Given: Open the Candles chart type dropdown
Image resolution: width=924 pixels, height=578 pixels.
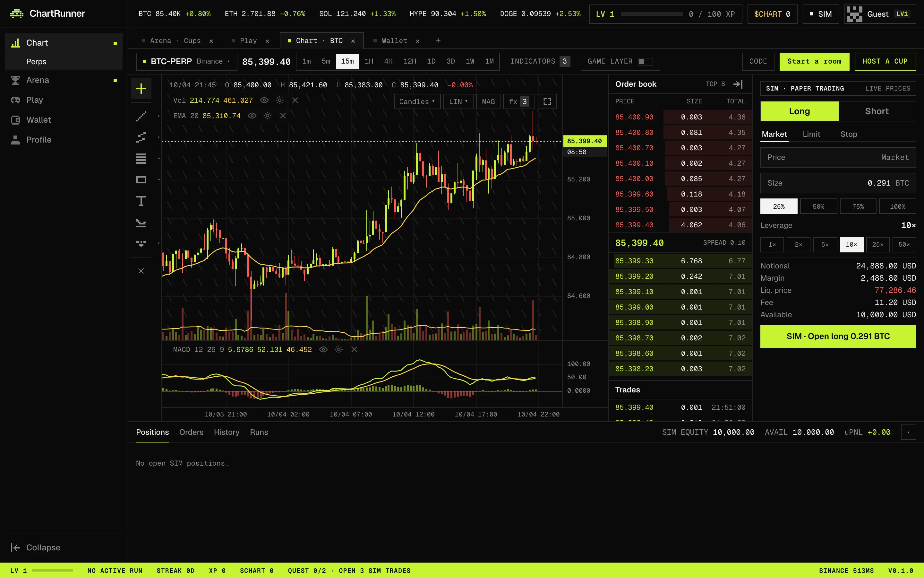Looking at the screenshot, I should click(x=417, y=102).
